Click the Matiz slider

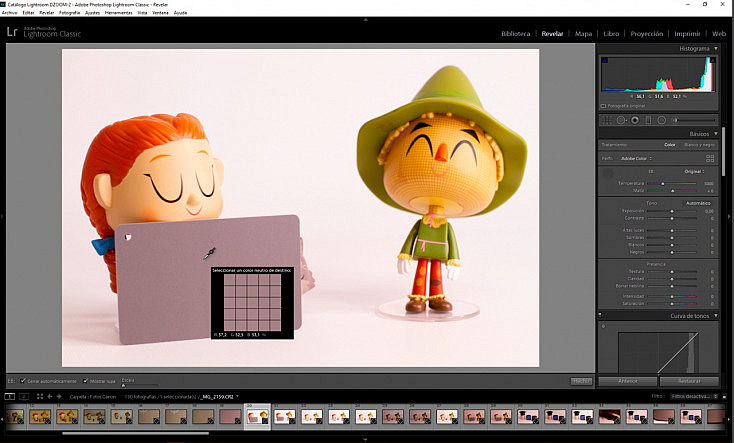[x=672, y=191]
